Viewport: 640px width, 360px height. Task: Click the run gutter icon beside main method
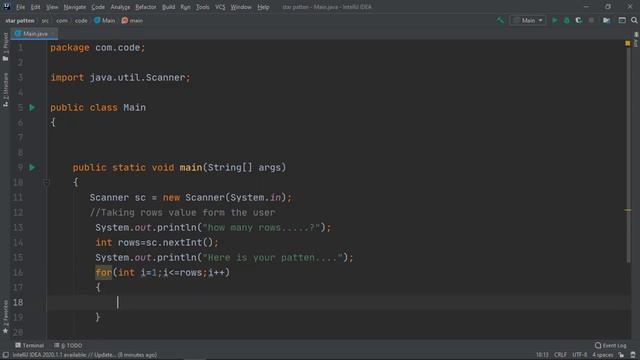click(32, 168)
